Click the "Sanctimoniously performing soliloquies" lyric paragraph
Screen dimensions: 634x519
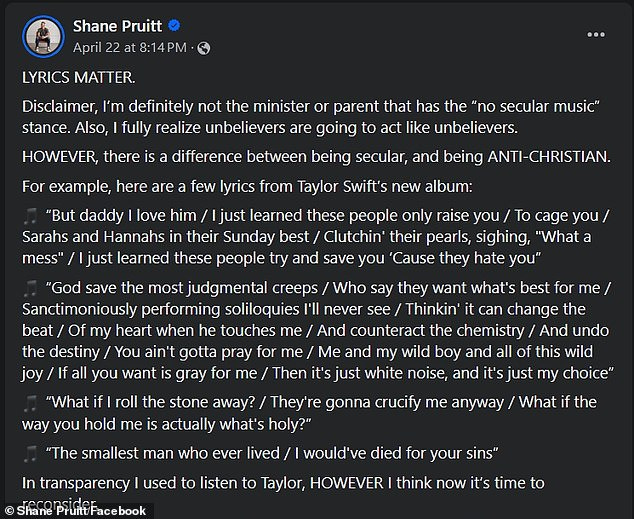(318, 330)
